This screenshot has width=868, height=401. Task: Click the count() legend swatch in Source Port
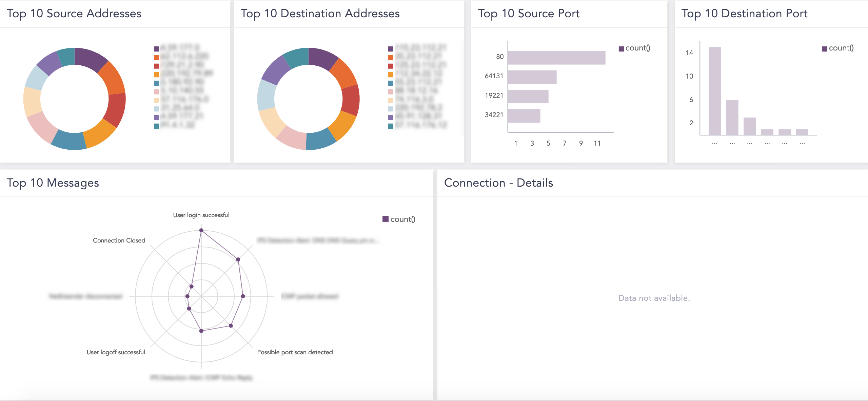[x=621, y=49]
